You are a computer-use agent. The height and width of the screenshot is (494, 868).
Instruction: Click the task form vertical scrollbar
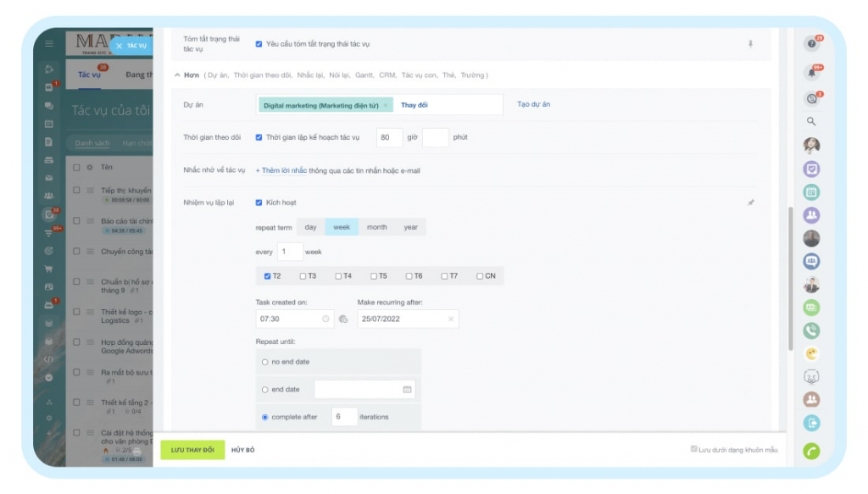[791, 278]
